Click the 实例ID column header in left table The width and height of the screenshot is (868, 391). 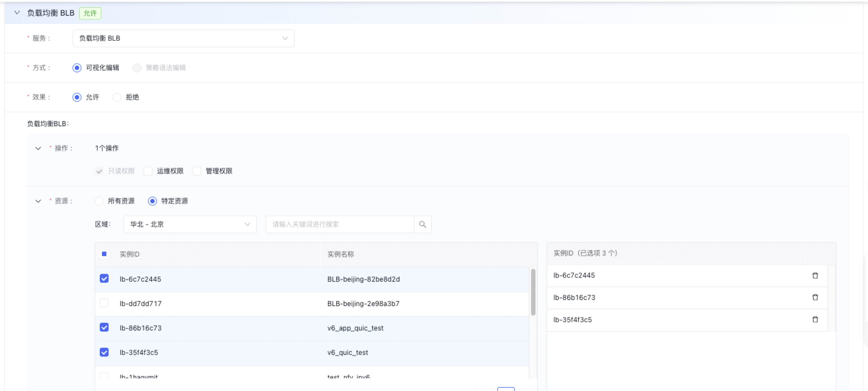tap(129, 254)
